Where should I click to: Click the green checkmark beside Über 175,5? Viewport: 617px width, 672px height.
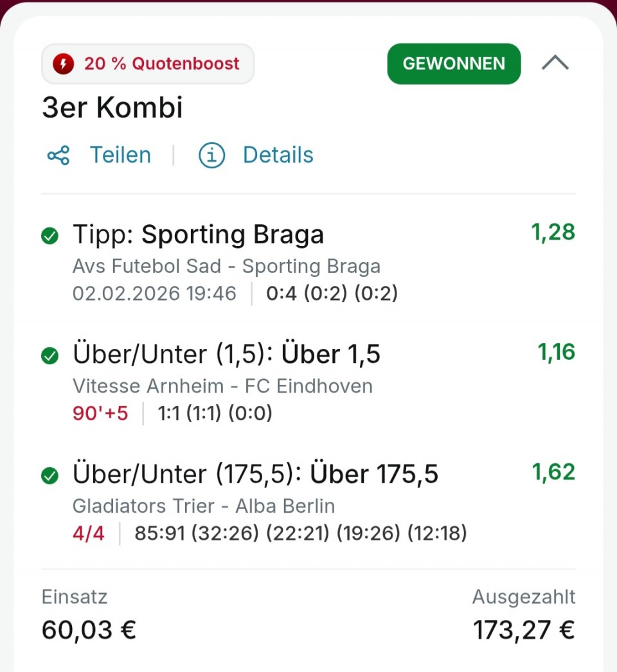pyautogui.click(x=49, y=475)
